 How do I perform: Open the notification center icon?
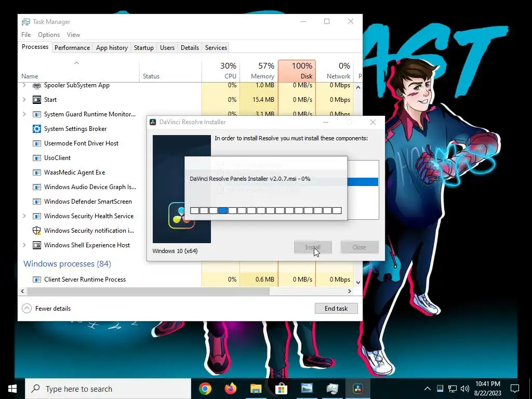(x=515, y=389)
